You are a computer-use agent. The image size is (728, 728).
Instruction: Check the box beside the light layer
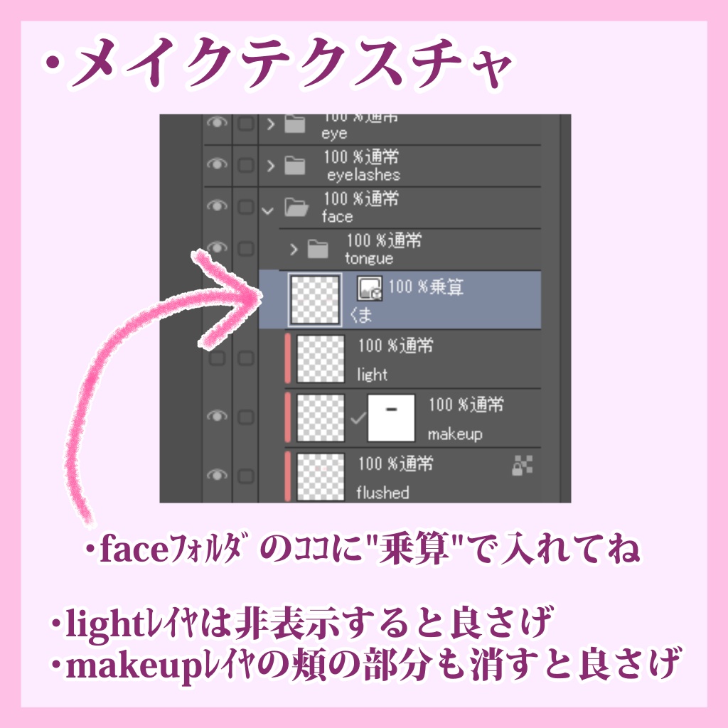244,356
